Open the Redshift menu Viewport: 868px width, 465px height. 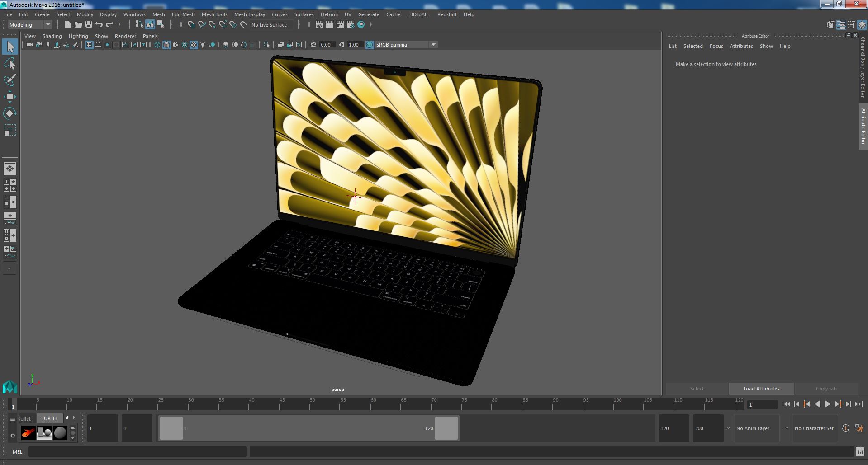tap(447, 14)
